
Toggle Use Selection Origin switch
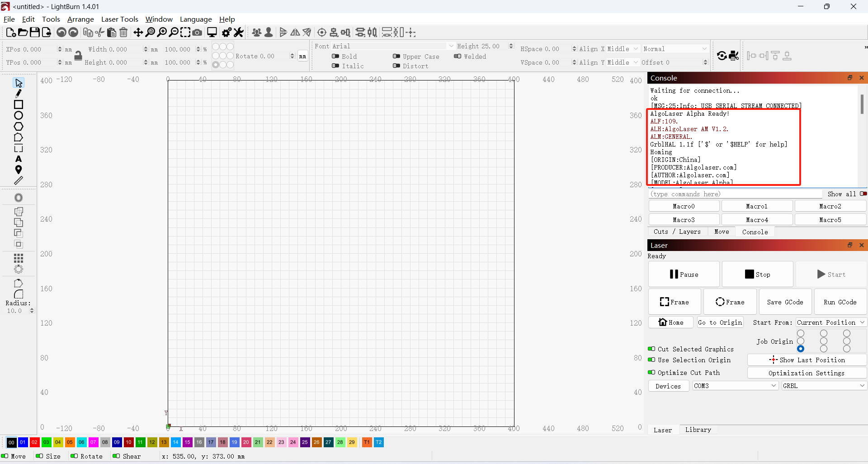651,360
